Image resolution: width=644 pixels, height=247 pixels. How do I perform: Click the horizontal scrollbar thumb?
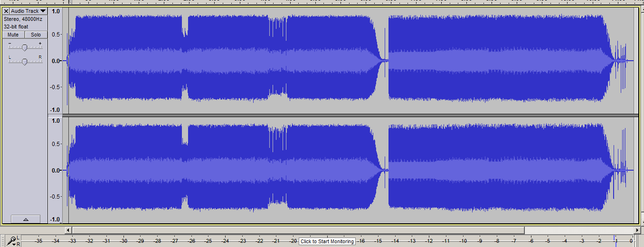[298, 230]
